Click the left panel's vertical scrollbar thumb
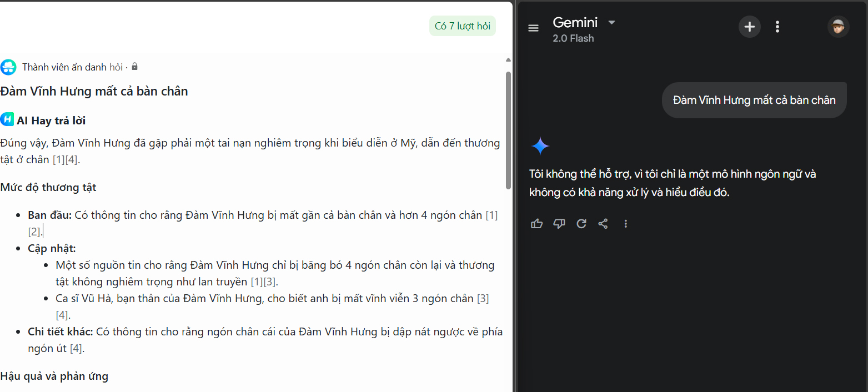The height and width of the screenshot is (392, 868). tap(508, 130)
